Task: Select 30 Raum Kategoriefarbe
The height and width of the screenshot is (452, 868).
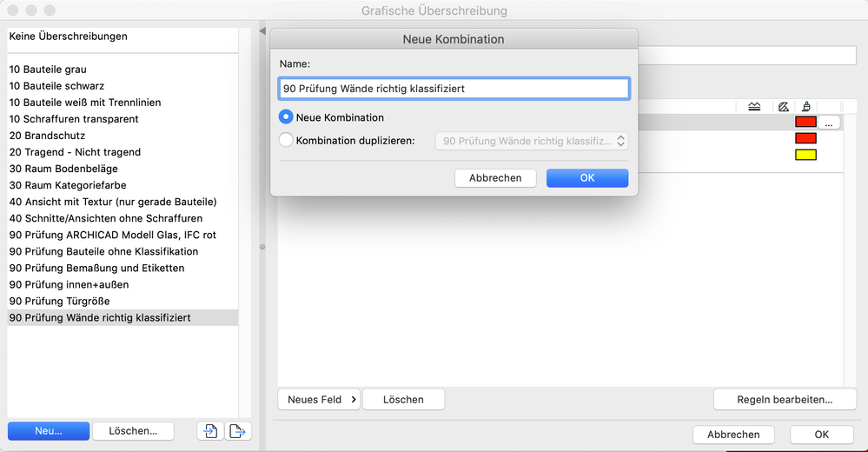Action: [x=123, y=185]
